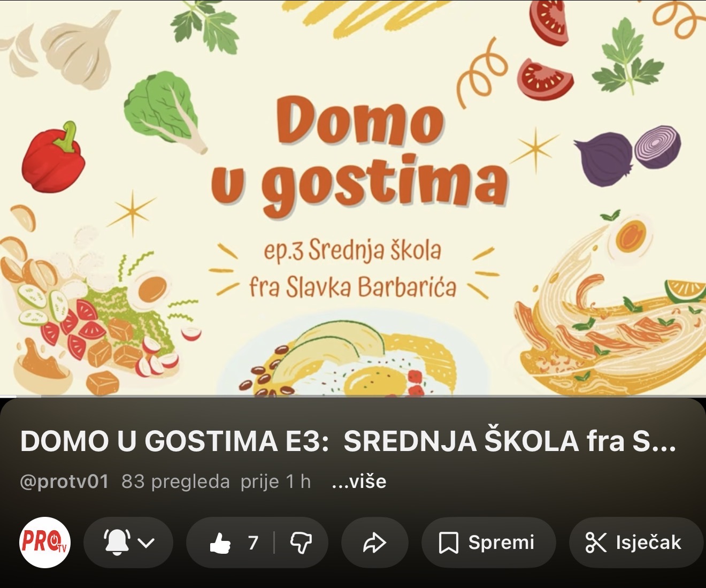Open the @protv01 channel handle
Screen dimensions: 706x588
click(64, 482)
